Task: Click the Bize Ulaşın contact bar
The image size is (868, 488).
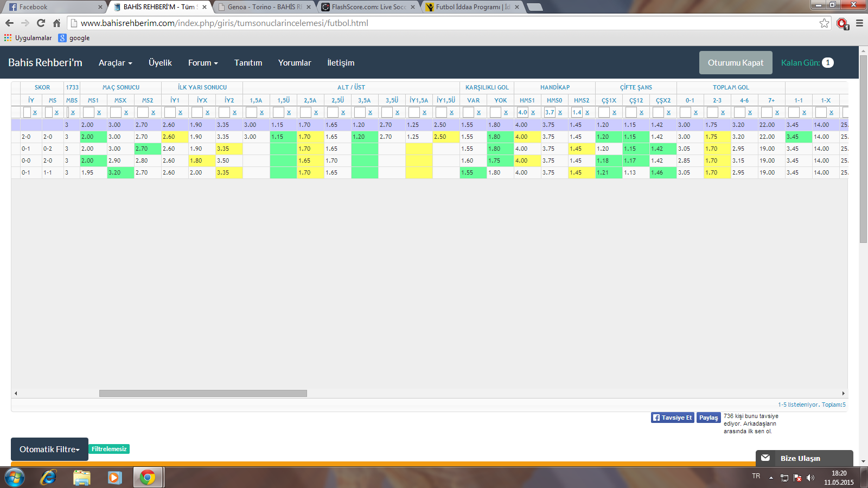Action: tap(804, 458)
